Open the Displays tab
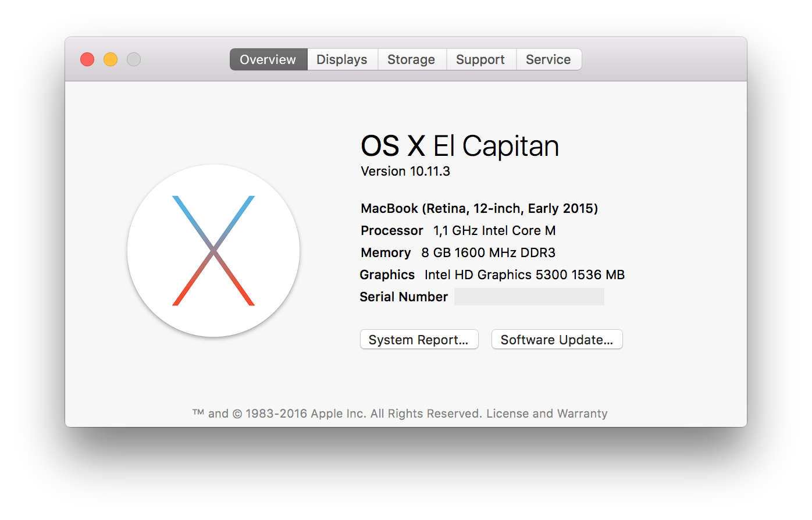Viewport: 812px width, 520px height. click(x=342, y=59)
